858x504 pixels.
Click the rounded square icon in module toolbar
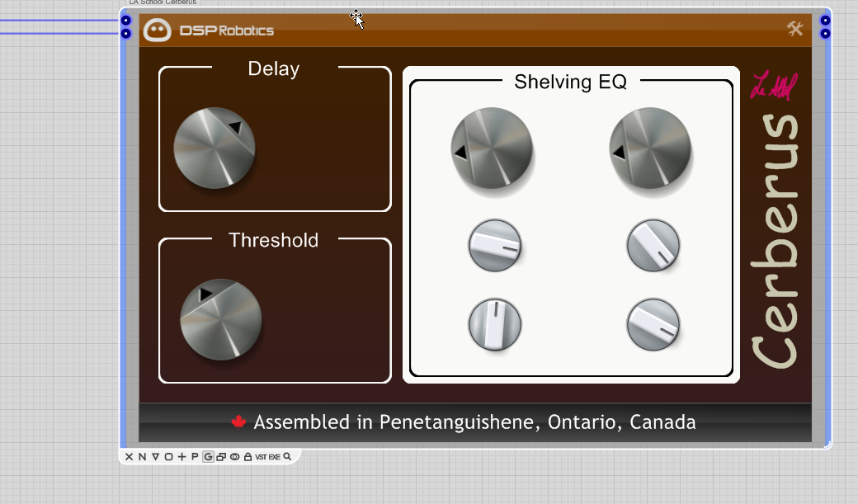(x=168, y=456)
